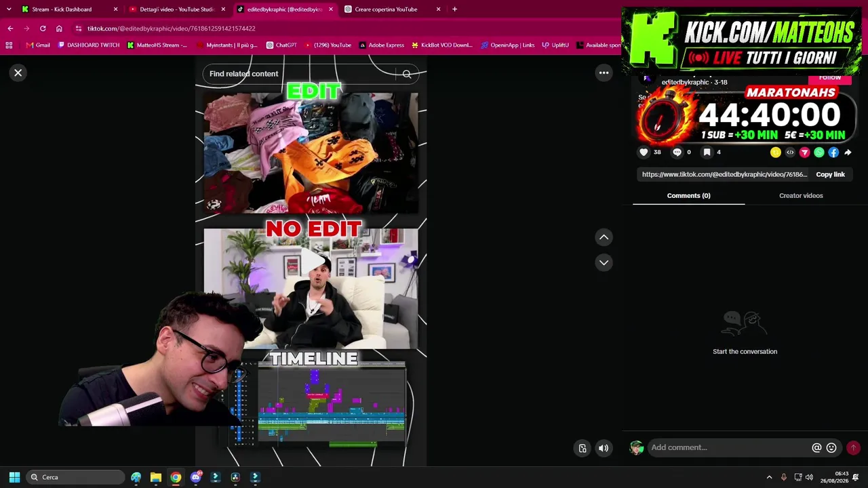Like the video with the heart icon
This screenshot has width=868, height=488.
(644, 152)
